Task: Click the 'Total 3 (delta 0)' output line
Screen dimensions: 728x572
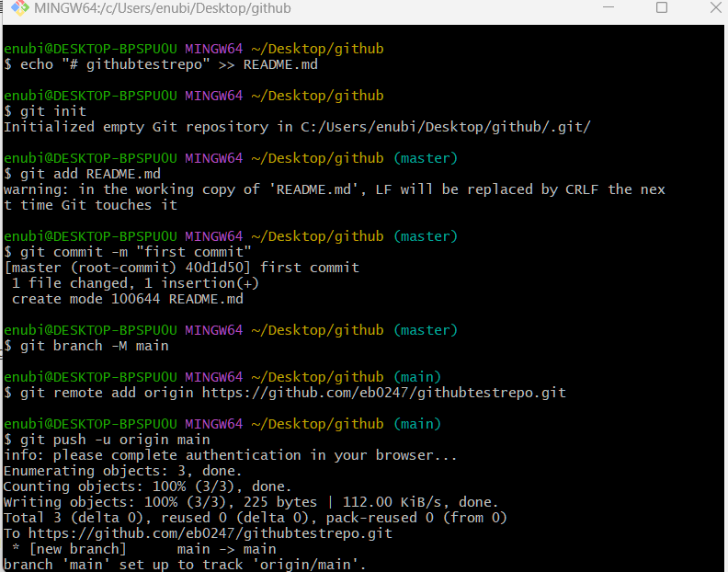Action: [256, 518]
